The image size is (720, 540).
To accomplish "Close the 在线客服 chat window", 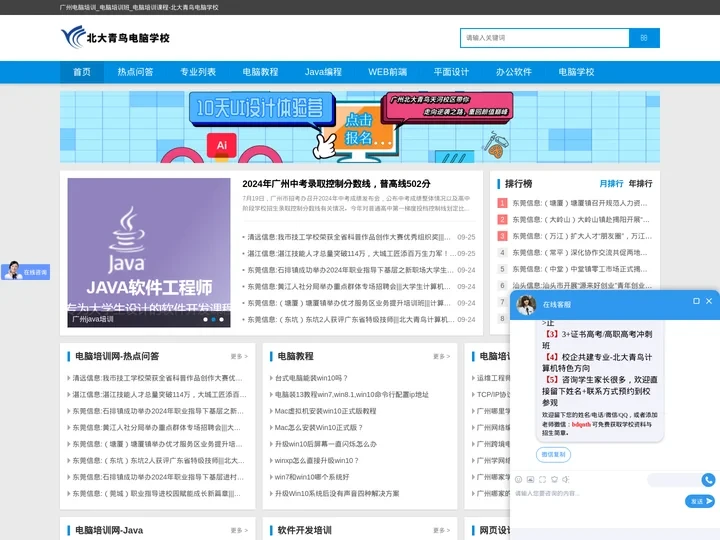I will click(x=709, y=301).
